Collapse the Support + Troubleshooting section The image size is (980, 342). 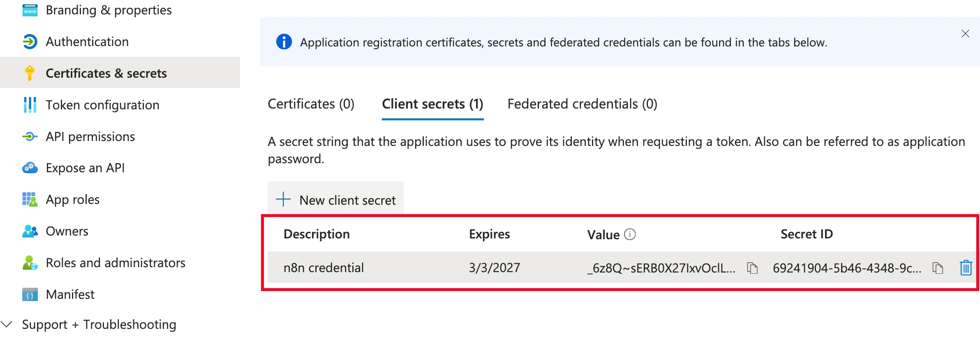7,324
